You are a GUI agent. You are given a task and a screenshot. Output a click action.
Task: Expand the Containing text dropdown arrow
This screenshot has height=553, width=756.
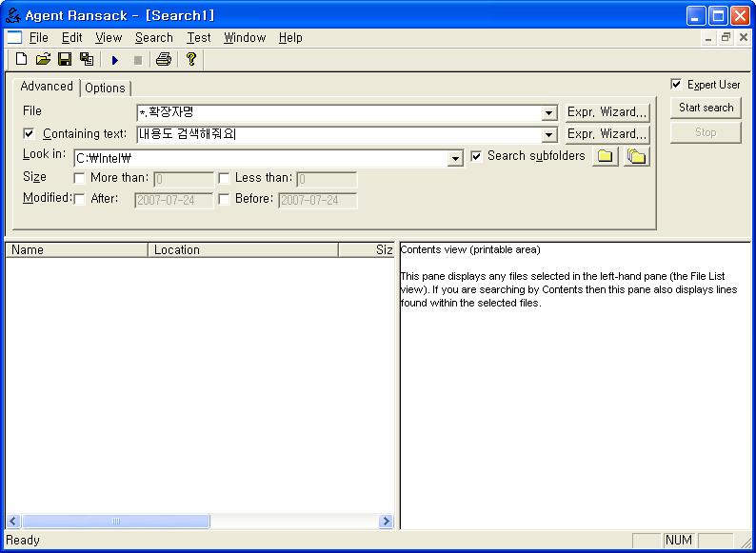tap(548, 135)
